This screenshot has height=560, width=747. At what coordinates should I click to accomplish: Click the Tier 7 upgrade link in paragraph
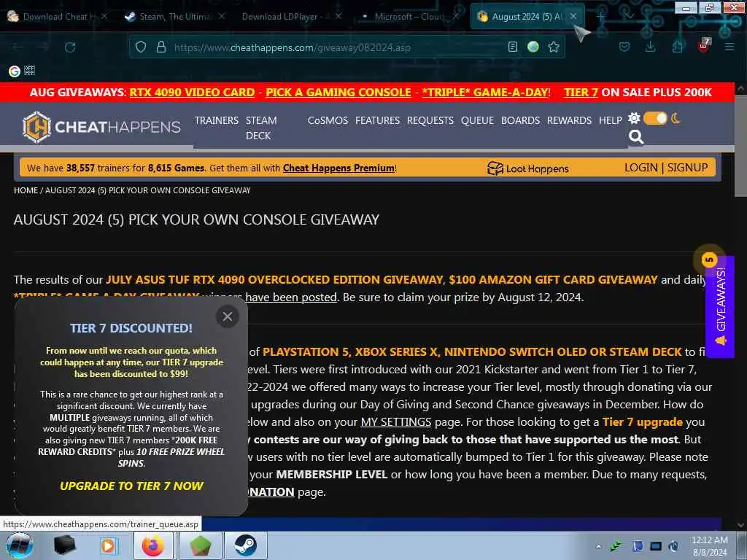coord(643,422)
